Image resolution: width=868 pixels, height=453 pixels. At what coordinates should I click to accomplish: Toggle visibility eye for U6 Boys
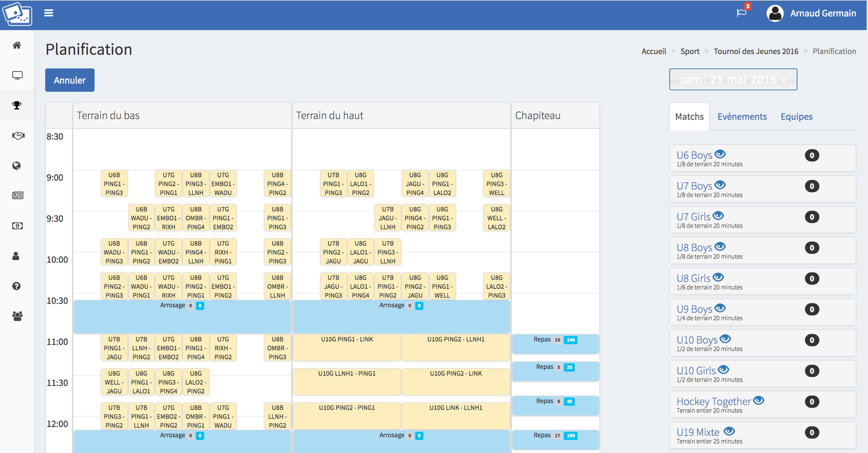pyautogui.click(x=720, y=154)
